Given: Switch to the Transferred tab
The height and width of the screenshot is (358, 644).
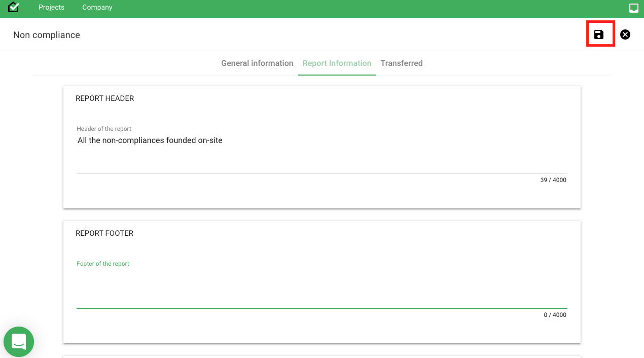Looking at the screenshot, I should (x=402, y=63).
